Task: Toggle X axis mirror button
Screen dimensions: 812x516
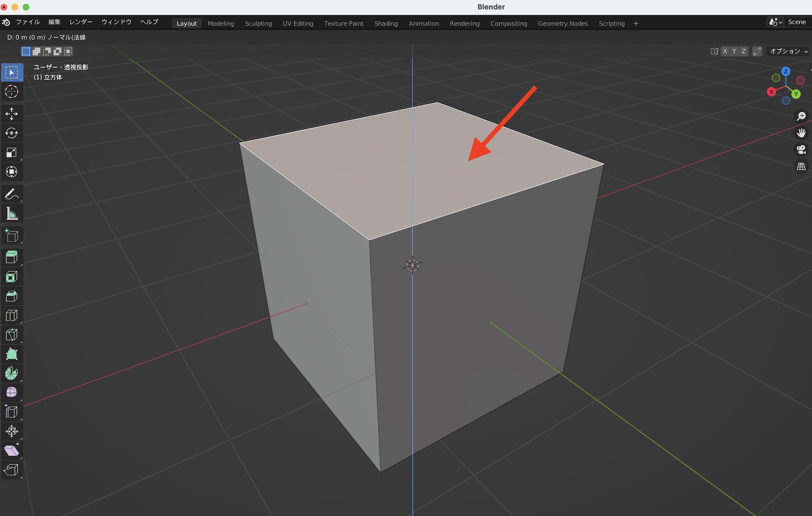Action: 725,51
